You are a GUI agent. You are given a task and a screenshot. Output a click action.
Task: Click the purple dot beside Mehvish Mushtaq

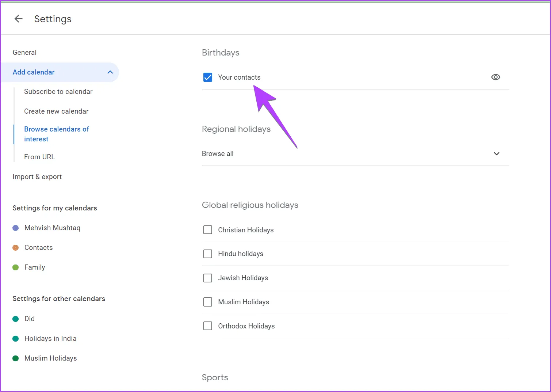tap(16, 228)
